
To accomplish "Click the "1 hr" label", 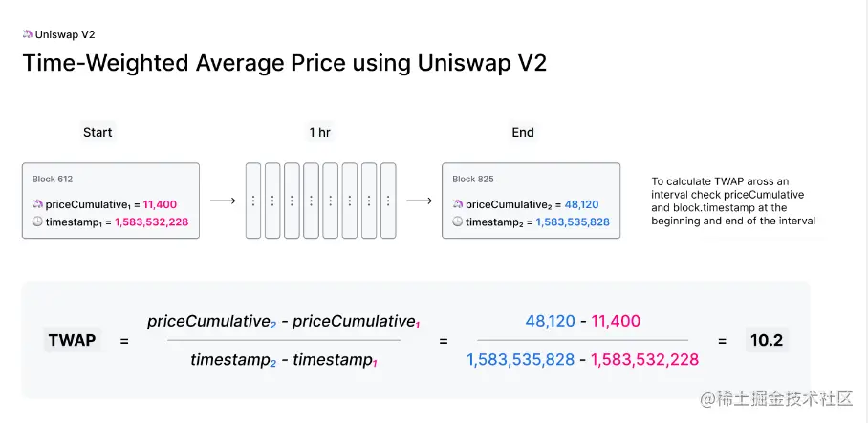I will coord(320,133).
